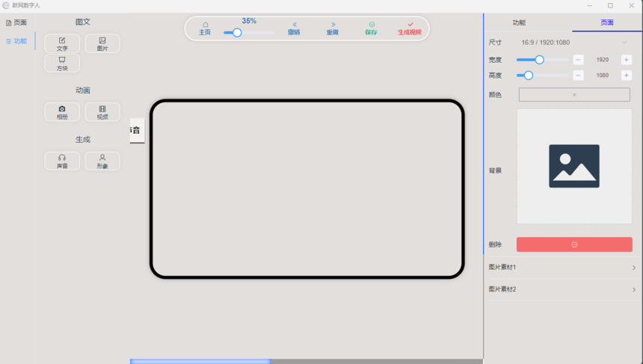Add a 视频 video element
Image resolution: width=643 pixels, height=364 pixels.
tap(102, 112)
